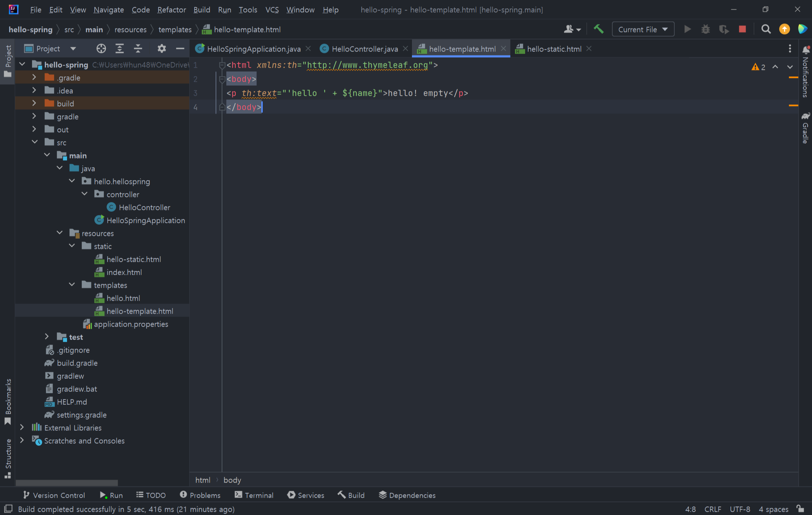Open the Refactor menu
This screenshot has height=515, width=812.
pos(171,10)
